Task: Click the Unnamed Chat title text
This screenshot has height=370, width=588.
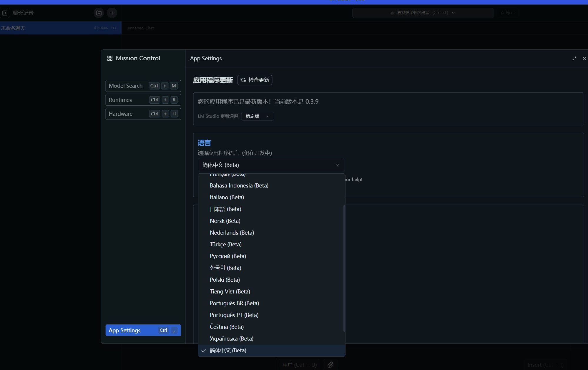Action: point(141,28)
